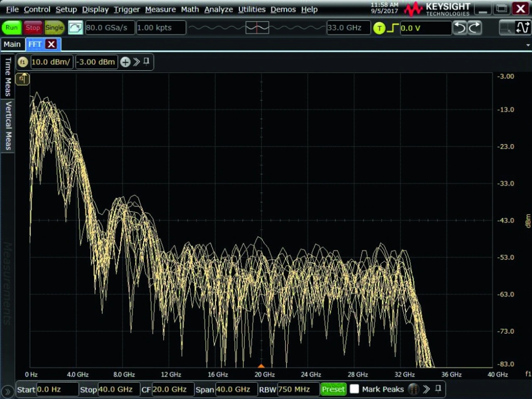Open the File menu
Screen dimensions: 532x399
[x=12, y=9]
